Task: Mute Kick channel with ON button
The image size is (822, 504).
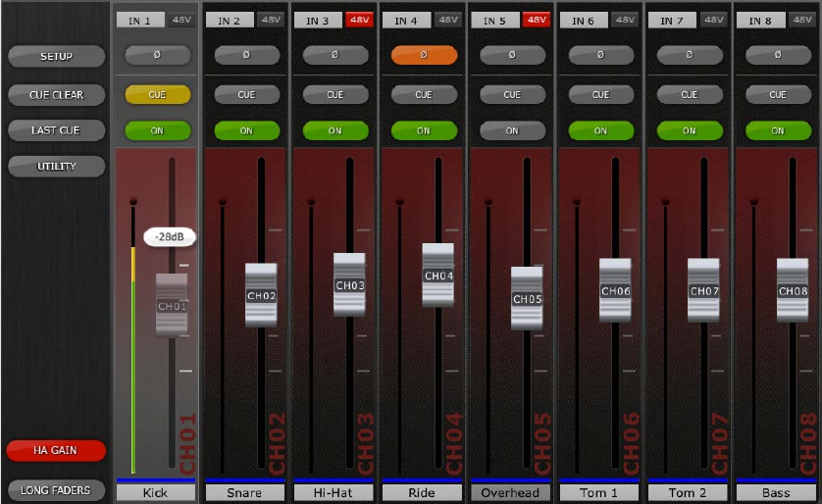Action: point(157,131)
